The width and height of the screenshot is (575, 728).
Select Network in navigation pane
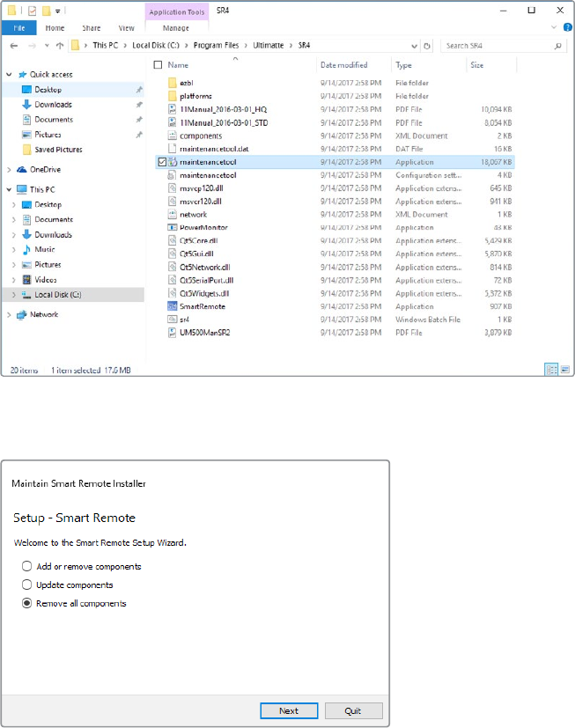coord(44,314)
